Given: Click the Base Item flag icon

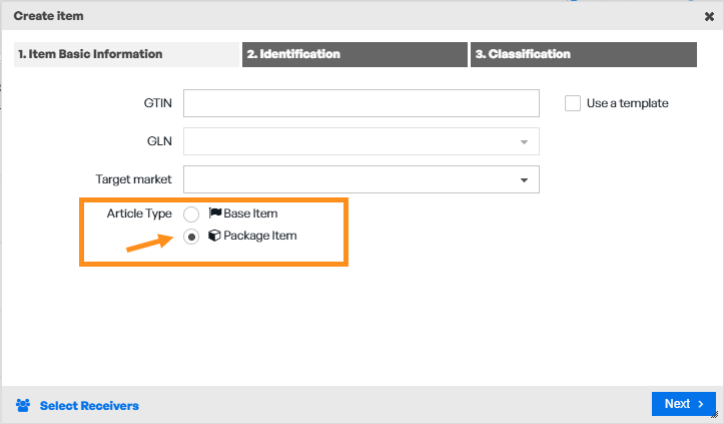Looking at the screenshot, I should (215, 213).
